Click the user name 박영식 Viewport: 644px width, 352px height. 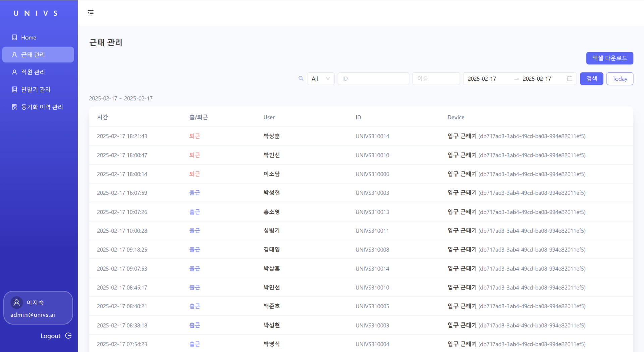coord(272,344)
